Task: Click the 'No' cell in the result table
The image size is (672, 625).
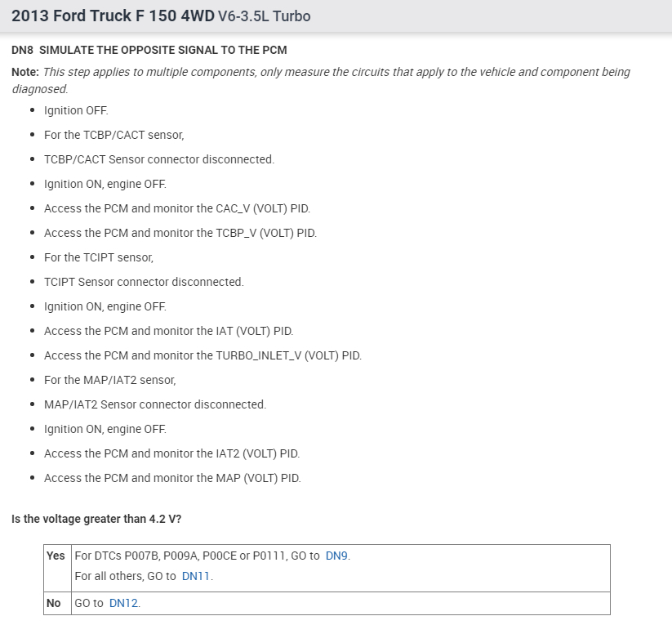Action: point(52,603)
